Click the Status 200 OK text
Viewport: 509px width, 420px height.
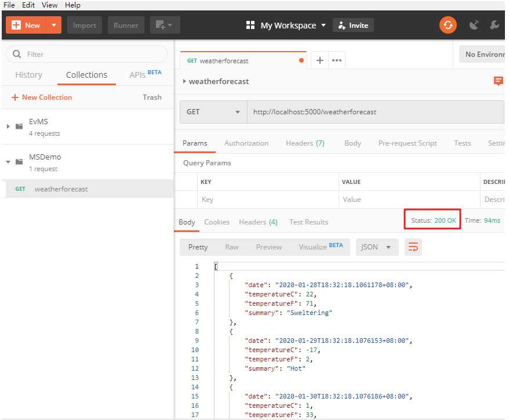point(434,220)
